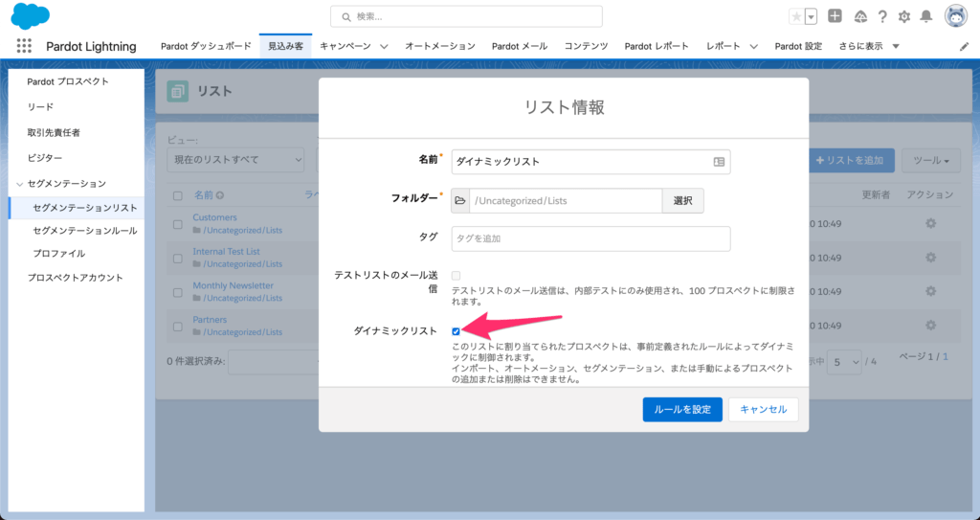
Task: Select セグメンテーションリスト in sidebar
Action: pyautogui.click(x=85, y=208)
